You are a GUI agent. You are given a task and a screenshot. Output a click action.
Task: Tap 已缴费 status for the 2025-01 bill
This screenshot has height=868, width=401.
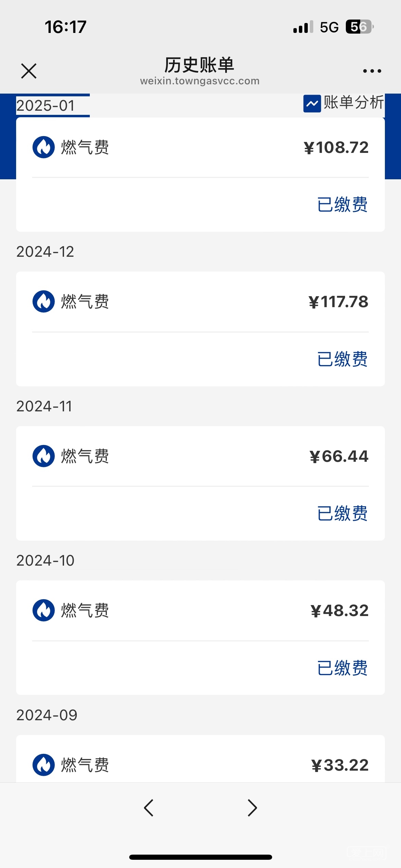point(342,205)
